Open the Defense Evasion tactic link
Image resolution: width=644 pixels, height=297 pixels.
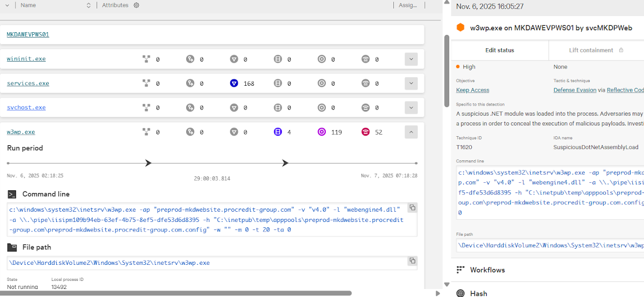click(x=575, y=90)
